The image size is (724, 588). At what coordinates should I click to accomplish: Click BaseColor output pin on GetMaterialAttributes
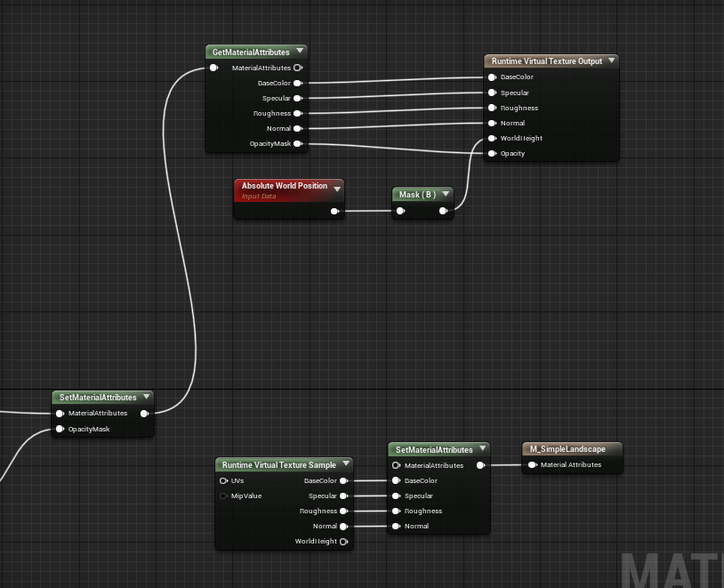tap(298, 83)
